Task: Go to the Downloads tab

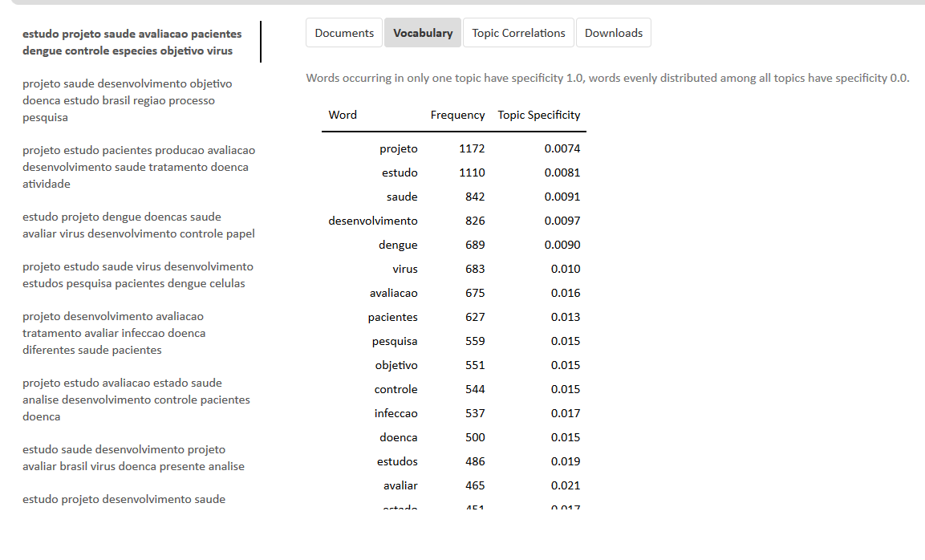Action: 614,33
